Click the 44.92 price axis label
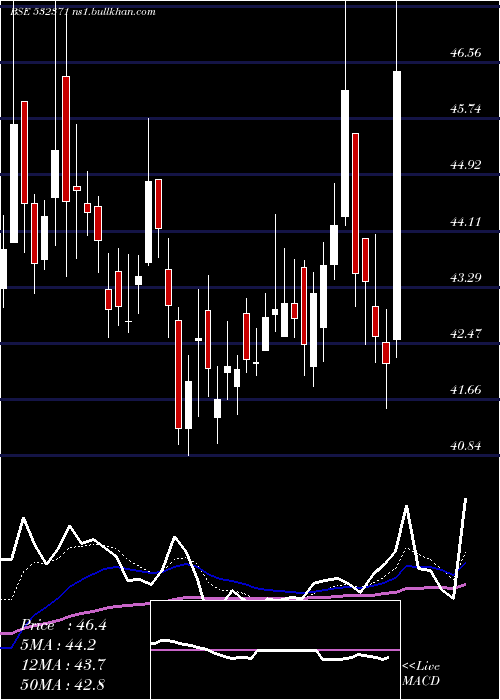Screen dimensions: 500x700 click(466, 165)
